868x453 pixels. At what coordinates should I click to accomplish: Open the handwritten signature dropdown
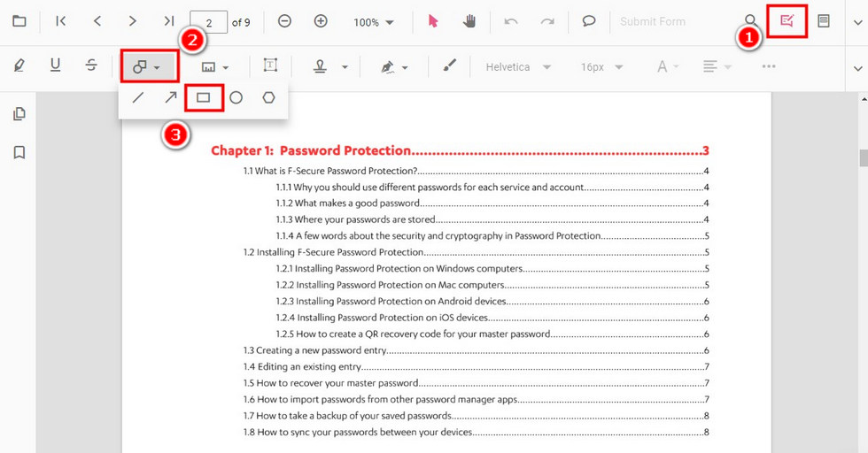[x=394, y=67]
